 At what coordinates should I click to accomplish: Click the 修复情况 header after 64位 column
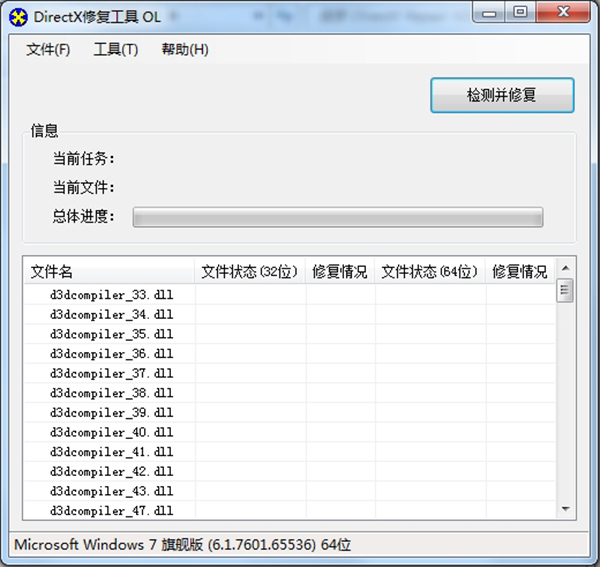point(520,272)
